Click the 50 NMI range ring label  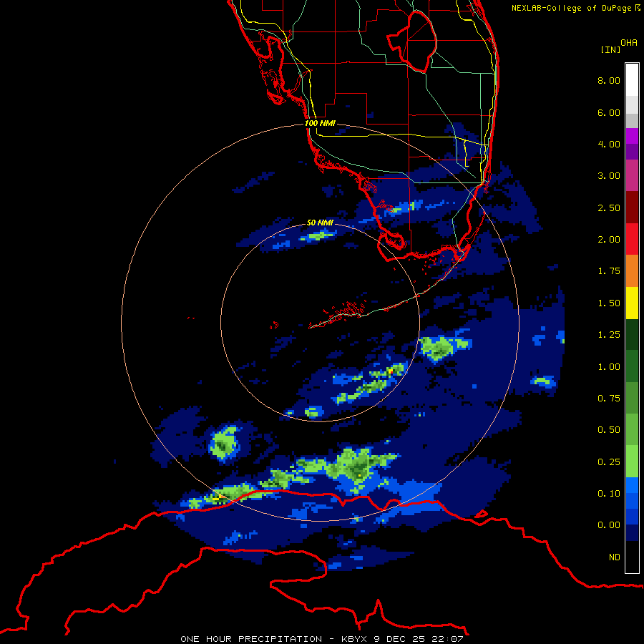320,223
